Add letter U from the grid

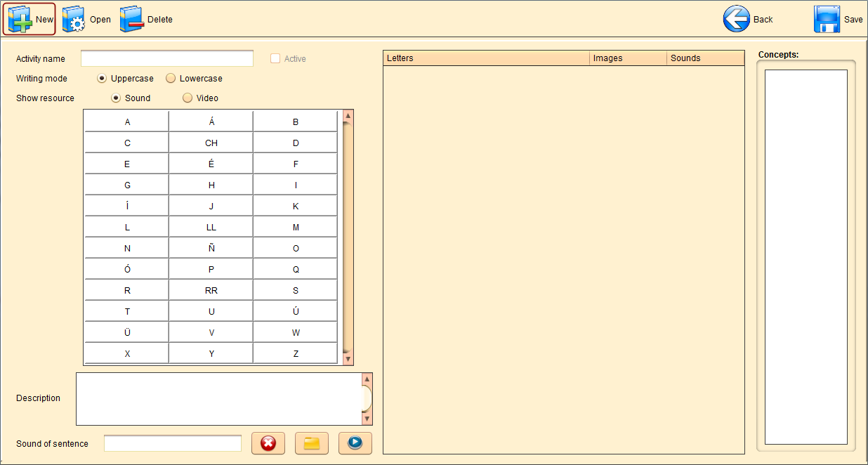[x=211, y=311]
